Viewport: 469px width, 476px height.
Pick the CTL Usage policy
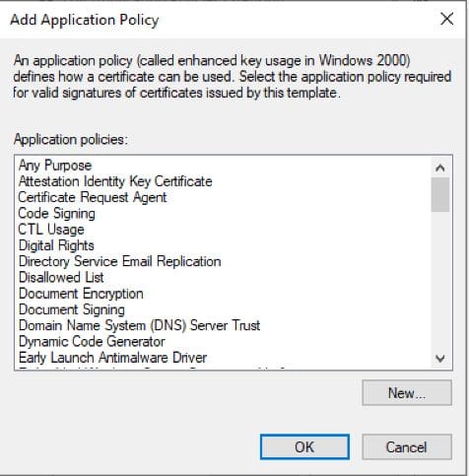pos(51,230)
